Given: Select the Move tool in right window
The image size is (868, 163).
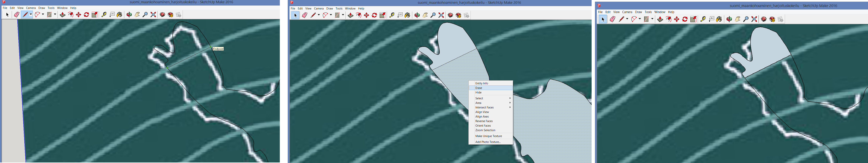Looking at the screenshot, I should 677,19.
